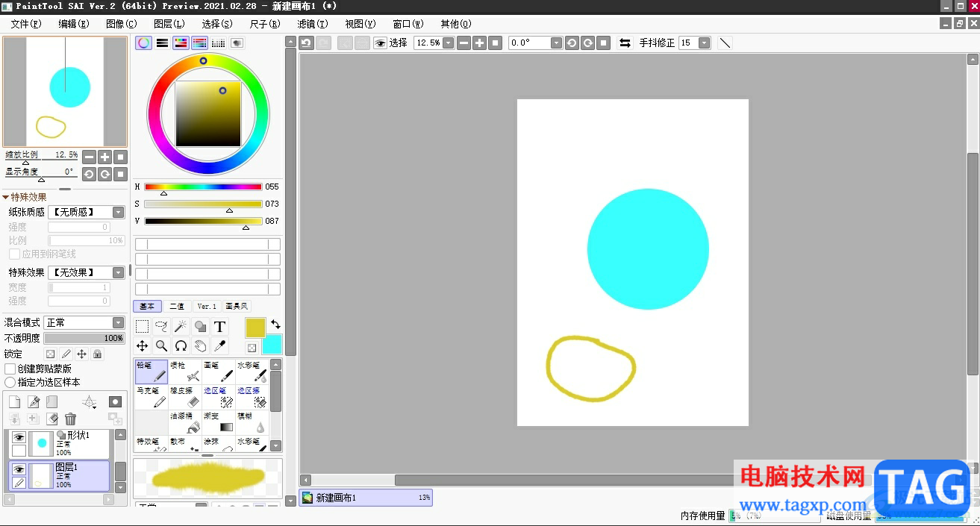The width and height of the screenshot is (980, 526).
Task: Switch to the 二值 brush tab
Action: point(177,307)
